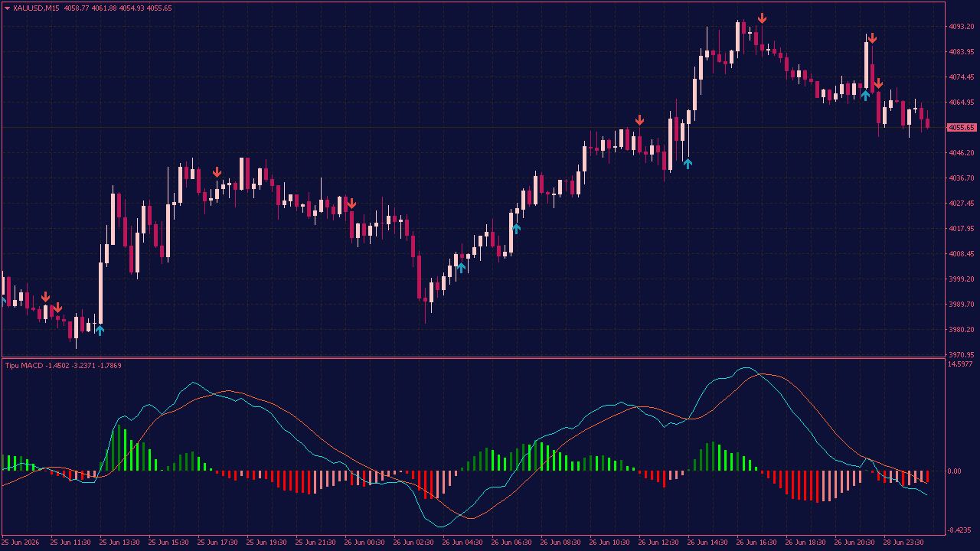Click the 26 Jun 20:30 time label
The width and height of the screenshot is (980, 551).
[x=854, y=543]
